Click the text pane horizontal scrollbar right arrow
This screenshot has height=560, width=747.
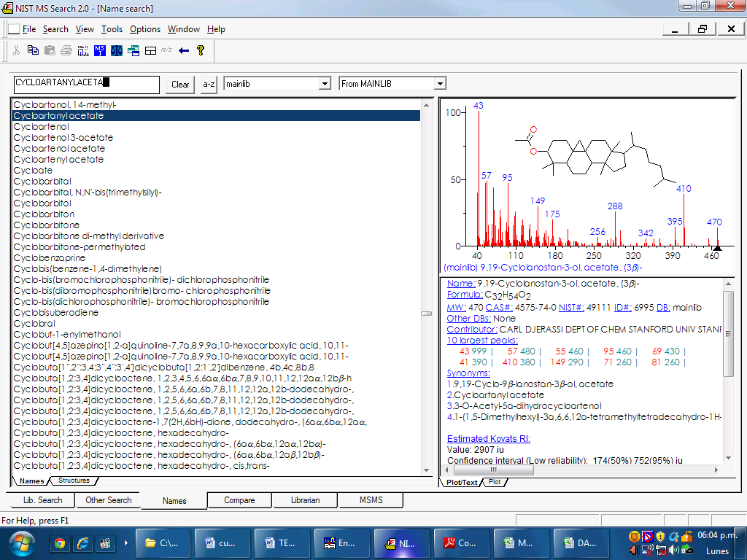pyautogui.click(x=716, y=470)
